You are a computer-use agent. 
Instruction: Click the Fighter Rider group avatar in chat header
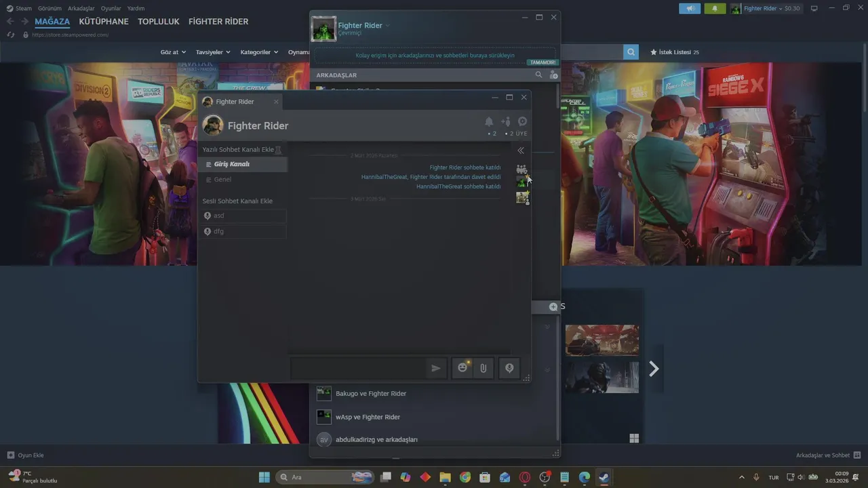pos(213,125)
